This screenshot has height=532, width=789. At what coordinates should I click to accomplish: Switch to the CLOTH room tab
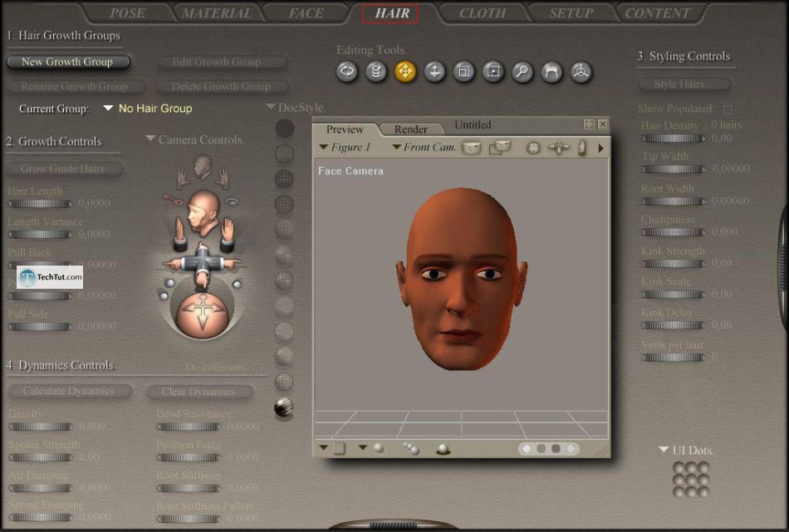tap(482, 13)
